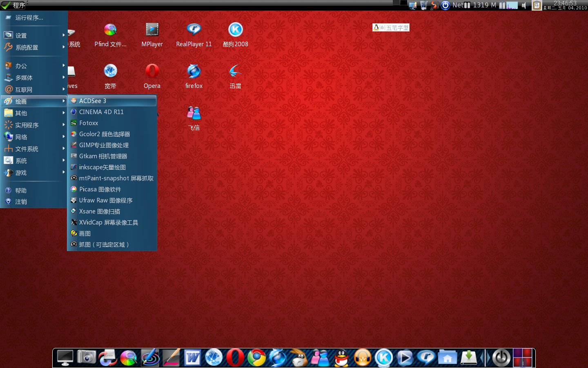Screen dimensions: 588x368
Task: Start GIMP专业图像处理
Action: [x=112, y=145]
